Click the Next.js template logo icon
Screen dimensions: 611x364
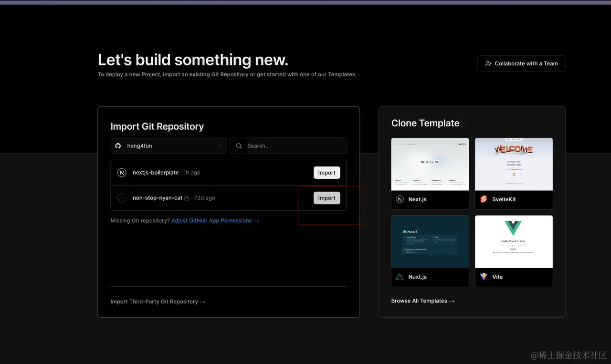400,199
